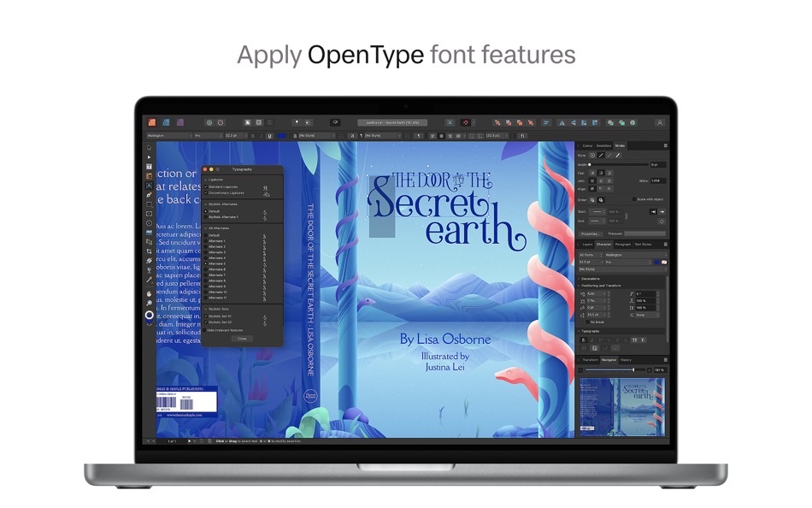Pick the Rectangle shape tool
This screenshot has width=812, height=508.
pyautogui.click(x=149, y=204)
